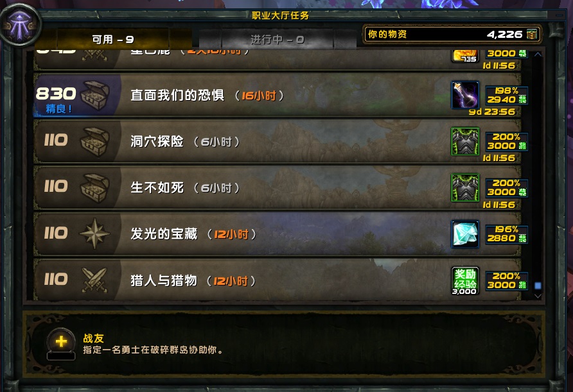Open the 生不如死 mission
This screenshot has height=392, width=573.
[277, 187]
